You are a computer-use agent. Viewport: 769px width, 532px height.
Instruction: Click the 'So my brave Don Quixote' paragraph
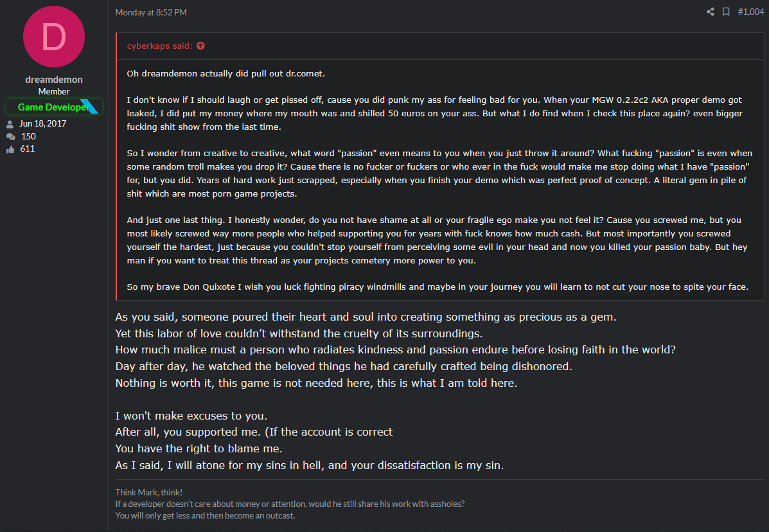click(x=438, y=287)
